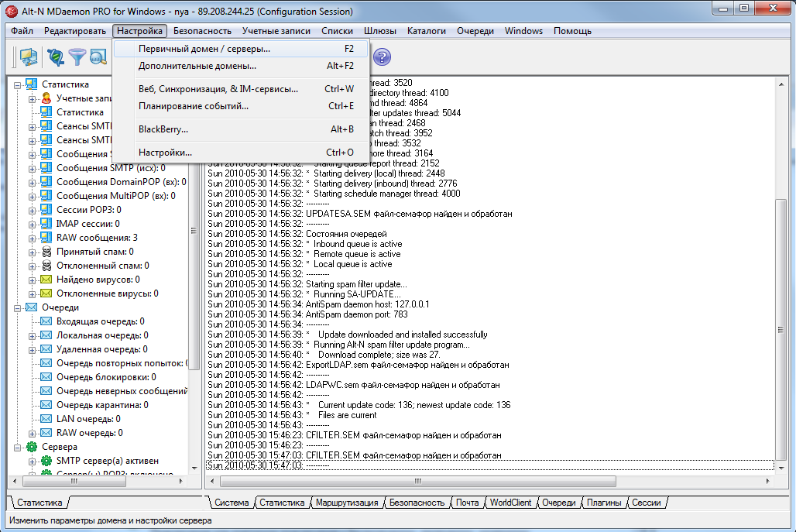
Task: Click the server computer toolbar icon
Action: pyautogui.click(x=29, y=57)
